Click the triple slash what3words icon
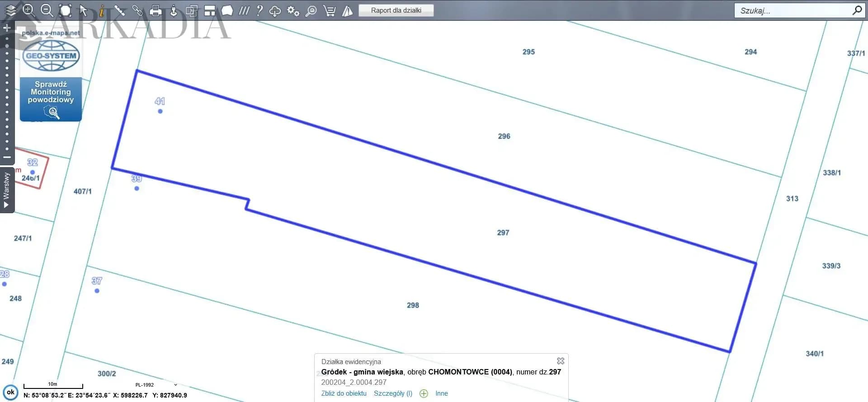The width and height of the screenshot is (868, 402). click(244, 10)
